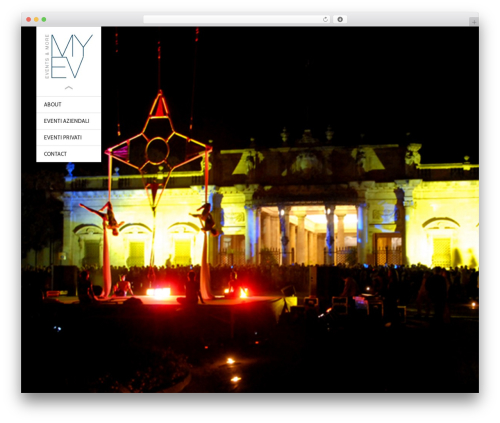Minimize the window with the yellow button

[36, 20]
